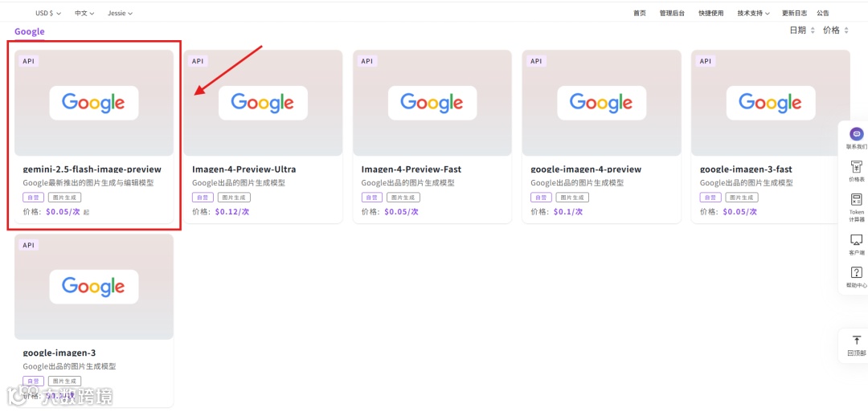Click API badge on Imagen-4-Preview-Ultra card
The image size is (868, 412).
pyautogui.click(x=198, y=61)
